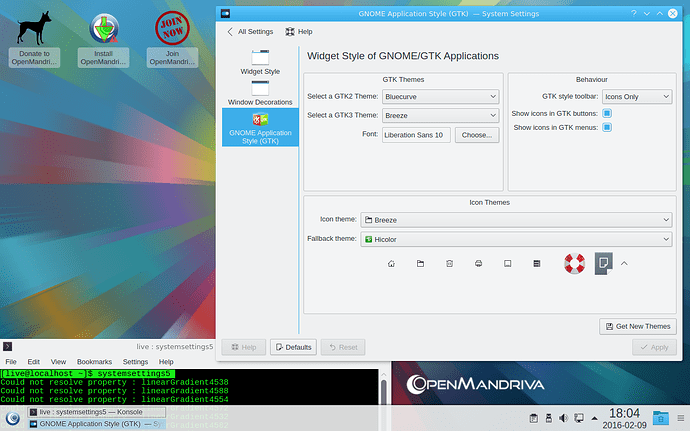
Task: Open File menu in Konsole
Action: (x=11, y=362)
